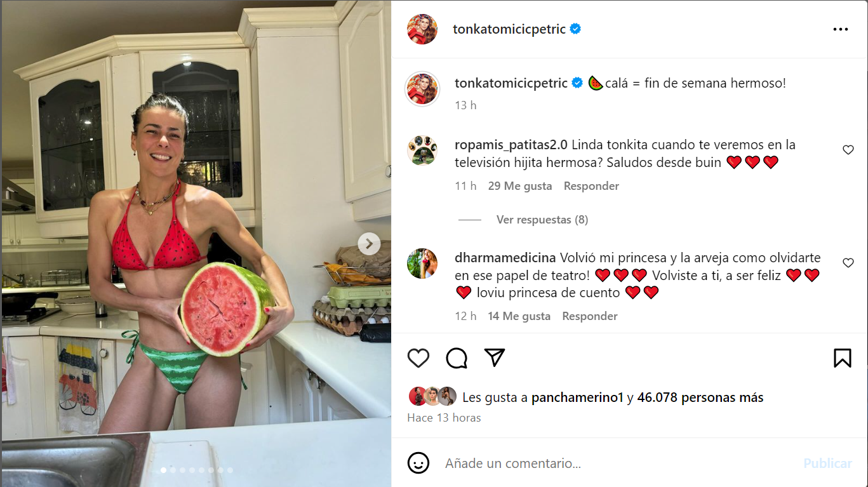The image size is (868, 487).
Task: View the 46.078 personas más likes list
Action: [700, 398]
